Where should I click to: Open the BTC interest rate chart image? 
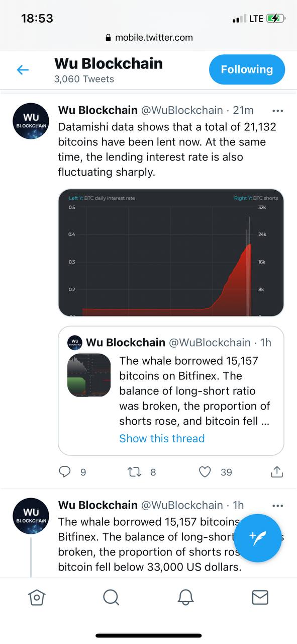(171, 253)
